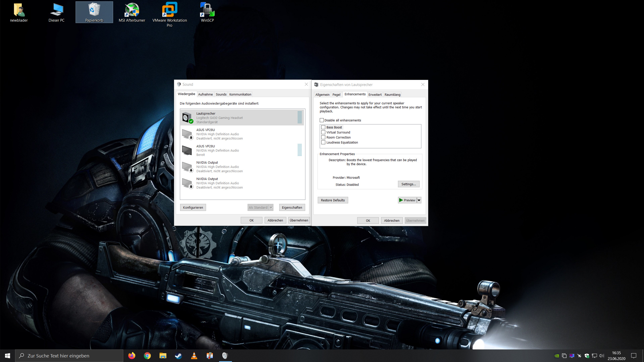Image resolution: width=644 pixels, height=362 pixels.
Task: Expand the Preview dropdown arrow
Action: pyautogui.click(x=419, y=200)
